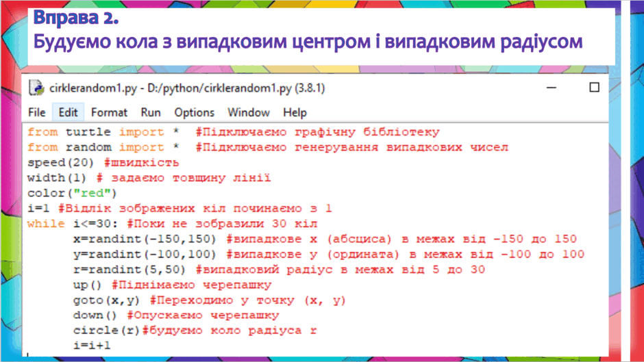This screenshot has width=644, height=362.
Task: Click the comment '#Піднімаємо черепашку'
Action: click(x=192, y=285)
